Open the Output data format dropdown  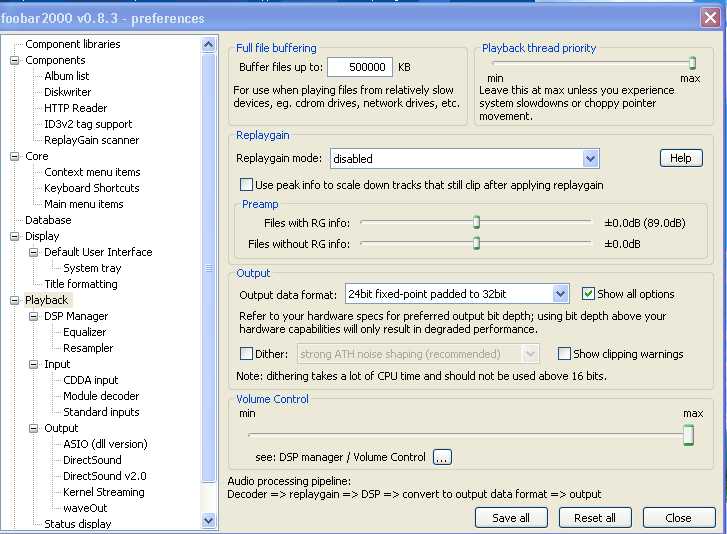click(x=560, y=294)
